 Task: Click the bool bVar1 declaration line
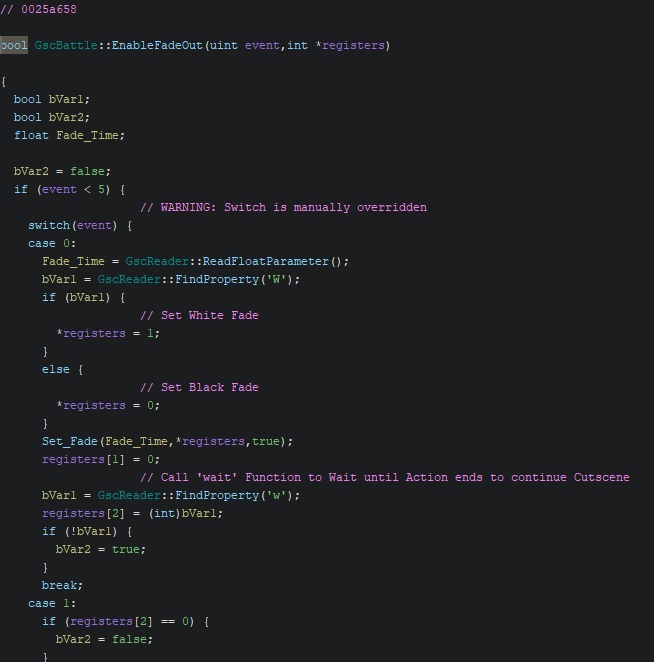tap(52, 100)
